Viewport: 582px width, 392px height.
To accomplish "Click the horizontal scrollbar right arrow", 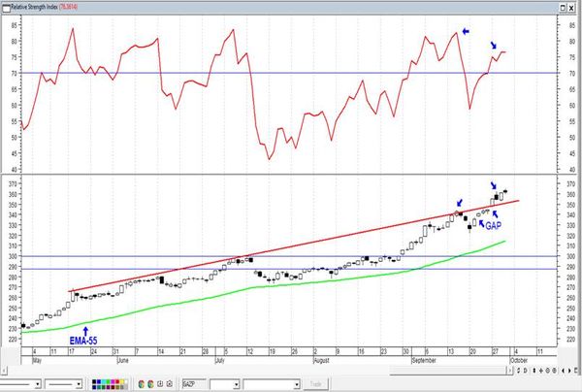I will [510, 370].
